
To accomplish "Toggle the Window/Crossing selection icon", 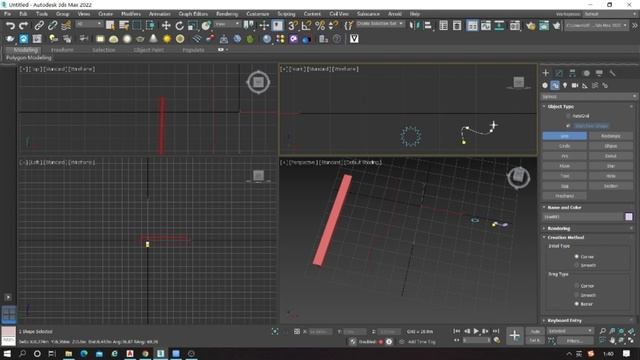I will pos(150,26).
